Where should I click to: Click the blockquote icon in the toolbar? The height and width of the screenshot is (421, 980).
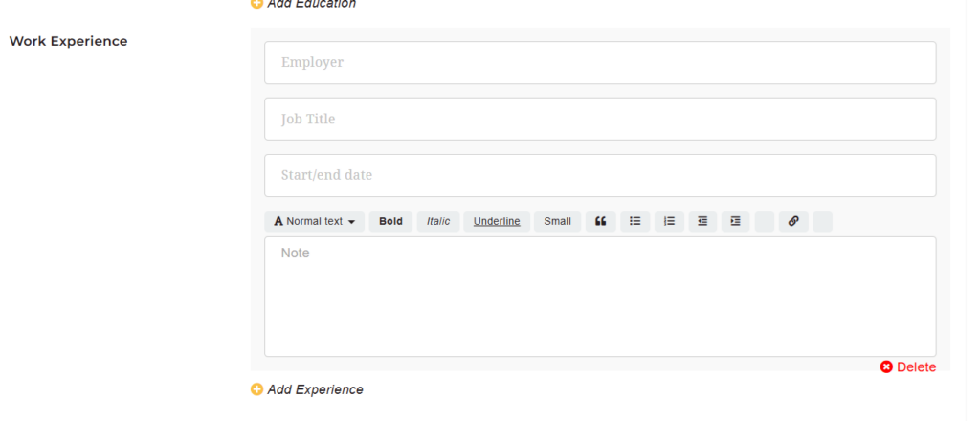[x=601, y=221]
